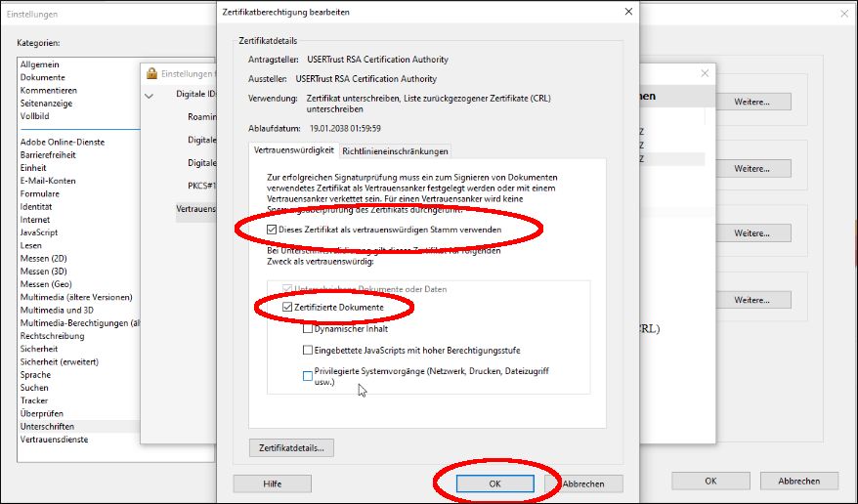This screenshot has height=504, width=858.
Task: Close the Zertifikatberechtigung bearbeiten dialog
Action: tap(628, 12)
